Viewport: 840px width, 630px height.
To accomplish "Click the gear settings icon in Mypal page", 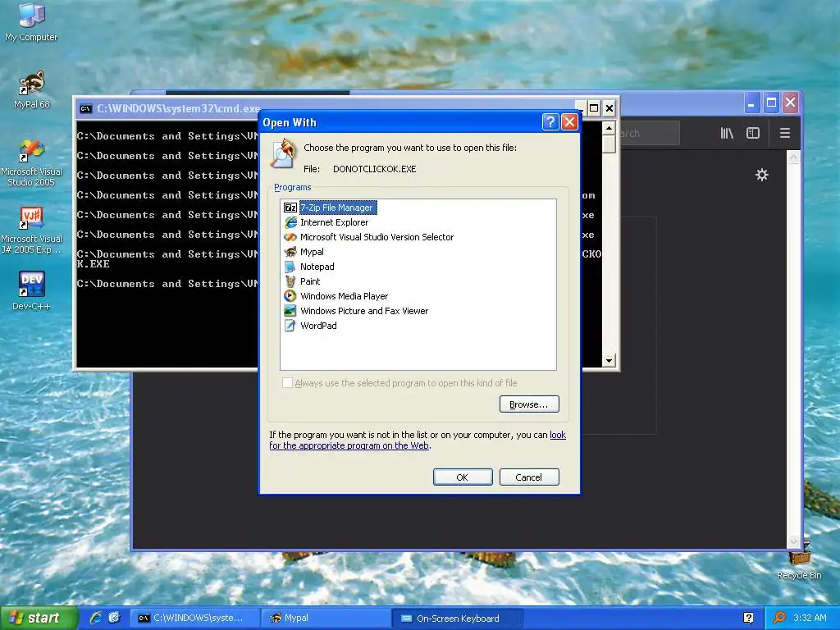I will click(x=762, y=175).
